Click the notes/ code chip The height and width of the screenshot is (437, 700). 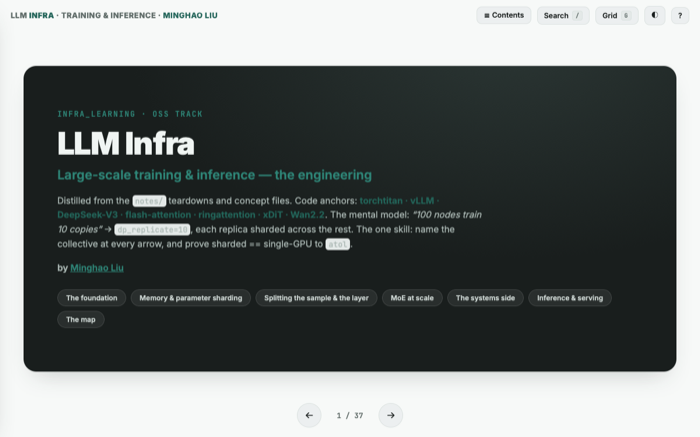pos(149,201)
